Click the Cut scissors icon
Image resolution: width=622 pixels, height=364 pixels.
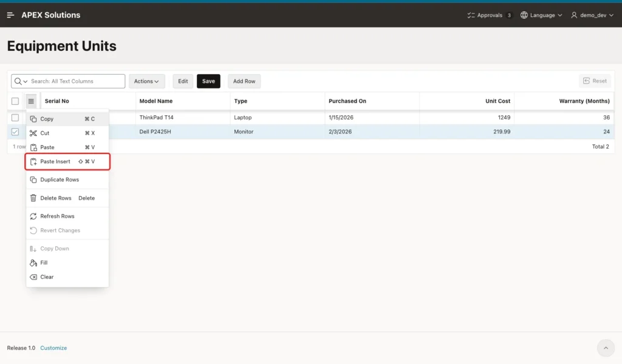(33, 133)
